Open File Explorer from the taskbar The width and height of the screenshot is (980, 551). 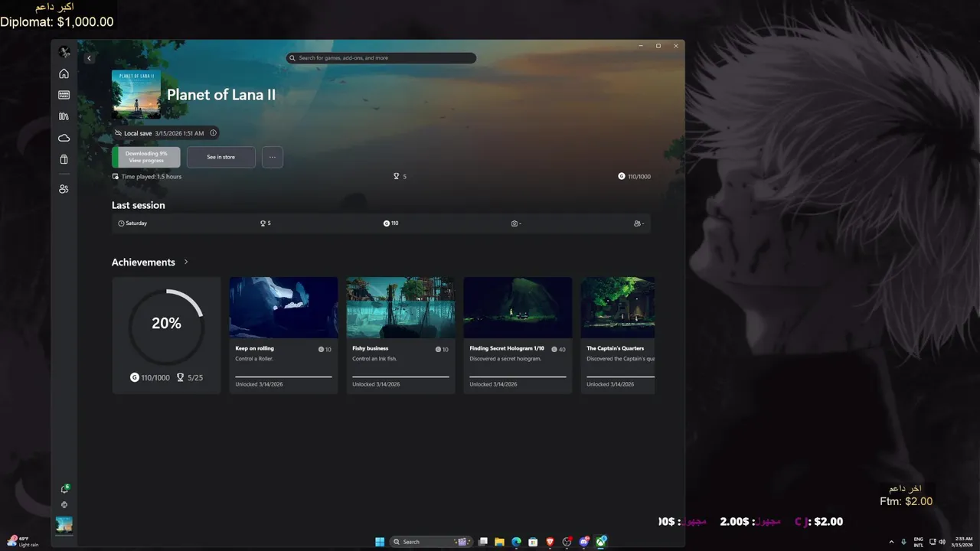pyautogui.click(x=499, y=542)
